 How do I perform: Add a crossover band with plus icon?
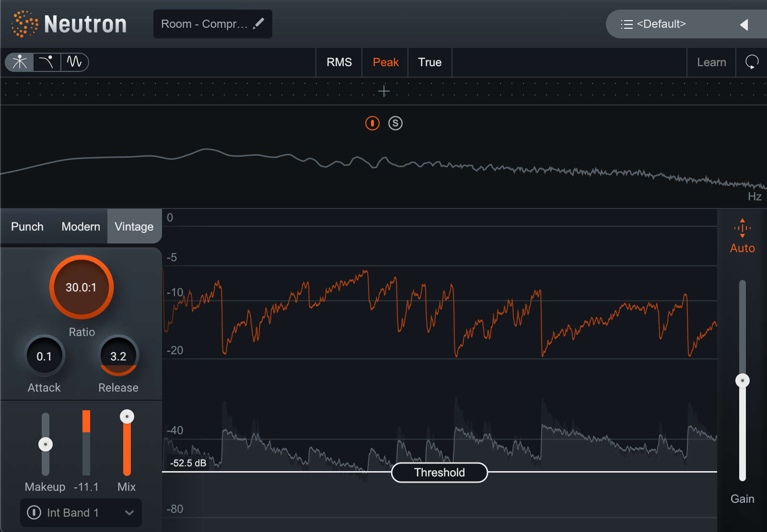click(x=384, y=91)
